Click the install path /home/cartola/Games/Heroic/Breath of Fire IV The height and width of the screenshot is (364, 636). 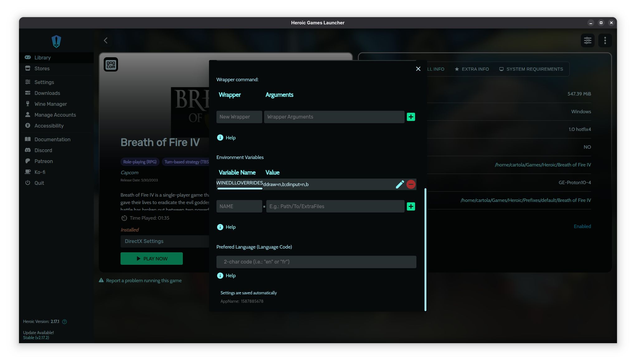coord(543,165)
